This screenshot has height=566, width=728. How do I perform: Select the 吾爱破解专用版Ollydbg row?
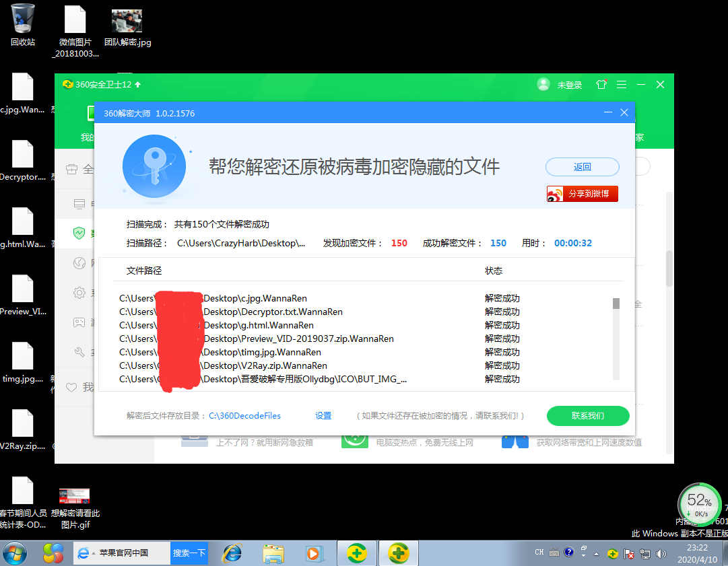click(319, 379)
